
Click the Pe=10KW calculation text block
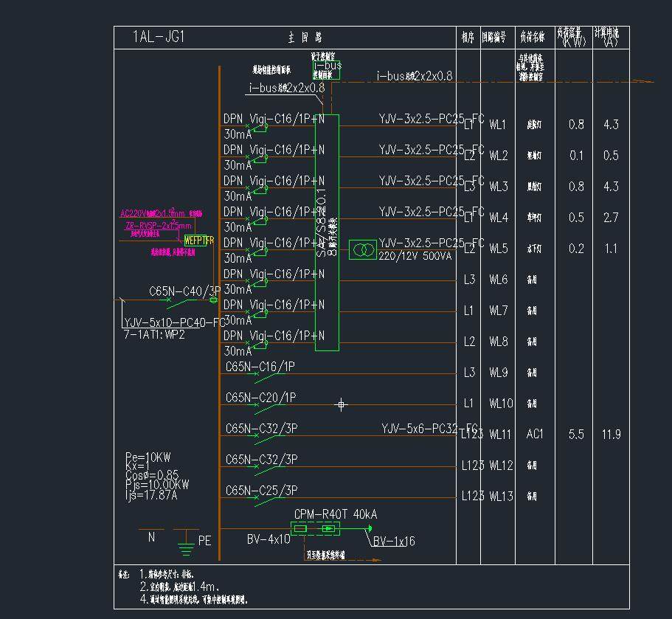tap(157, 476)
